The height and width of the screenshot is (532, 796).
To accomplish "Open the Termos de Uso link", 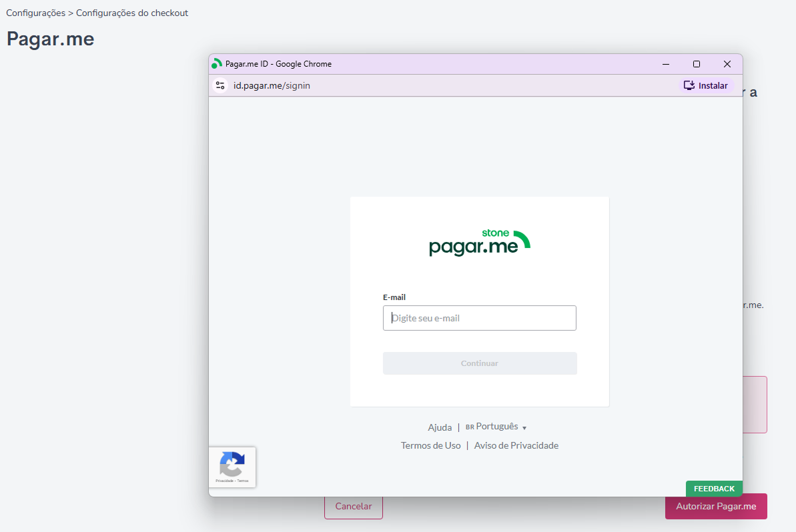I will (x=430, y=445).
